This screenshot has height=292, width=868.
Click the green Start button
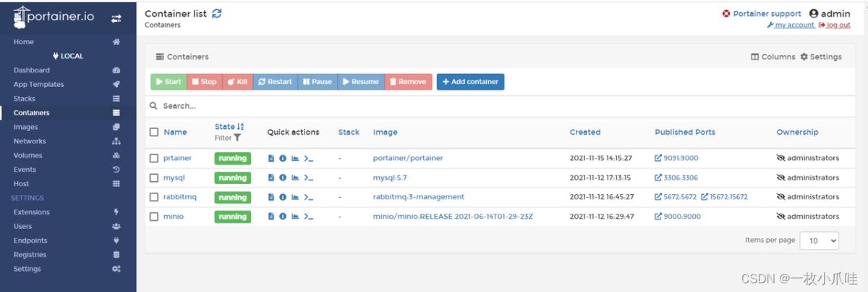[x=169, y=82]
